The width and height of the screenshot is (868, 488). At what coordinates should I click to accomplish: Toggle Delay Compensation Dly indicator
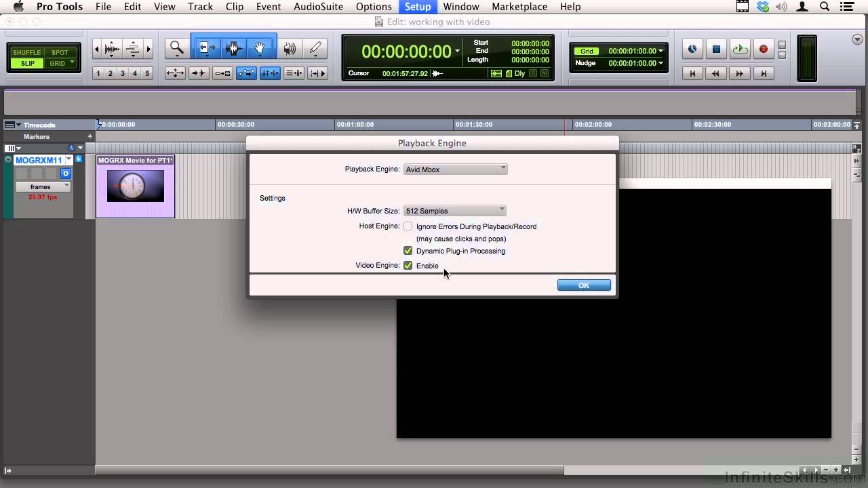pos(519,73)
